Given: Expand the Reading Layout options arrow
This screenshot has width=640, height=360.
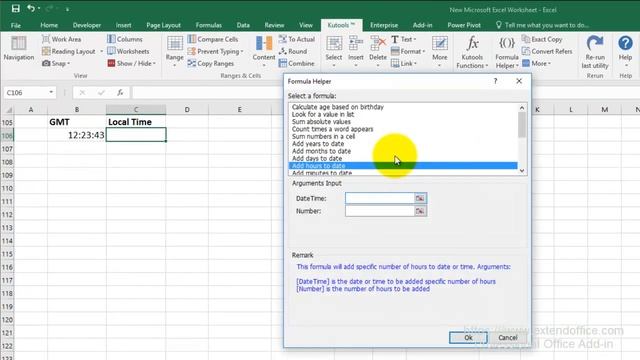Looking at the screenshot, I should tap(101, 51).
